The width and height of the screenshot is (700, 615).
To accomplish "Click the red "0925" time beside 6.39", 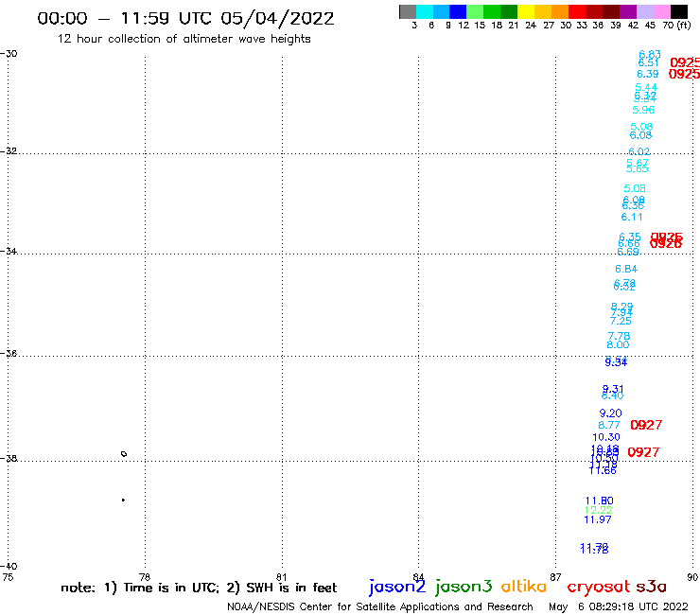I will coord(684,74).
